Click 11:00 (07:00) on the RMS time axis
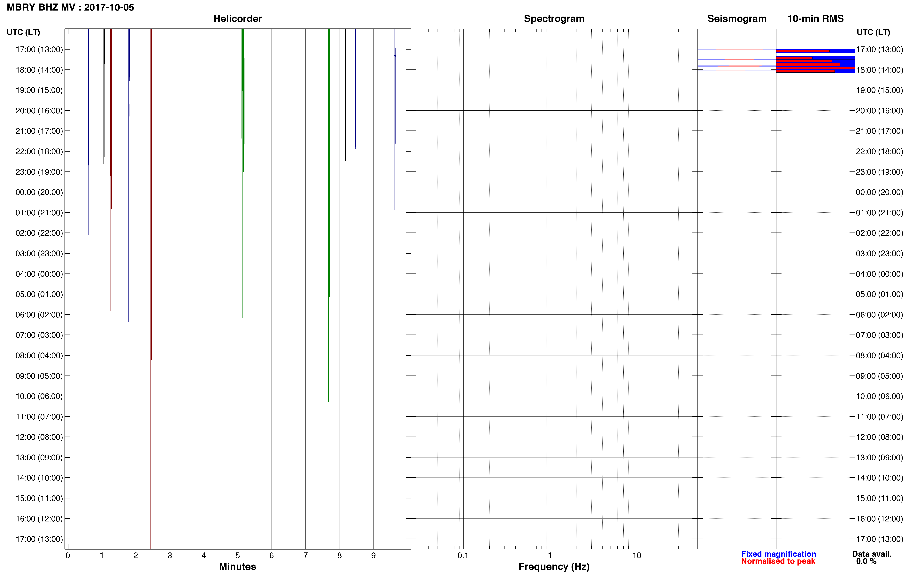 (880, 417)
